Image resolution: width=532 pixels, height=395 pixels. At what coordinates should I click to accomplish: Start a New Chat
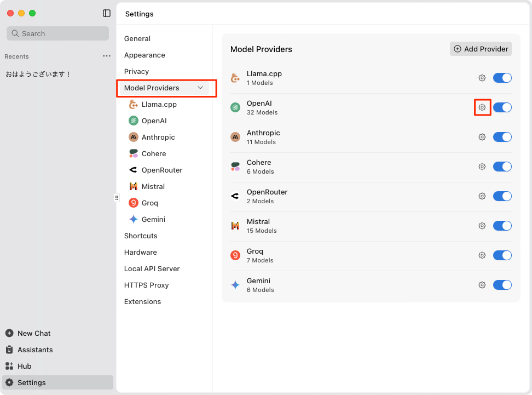point(34,333)
